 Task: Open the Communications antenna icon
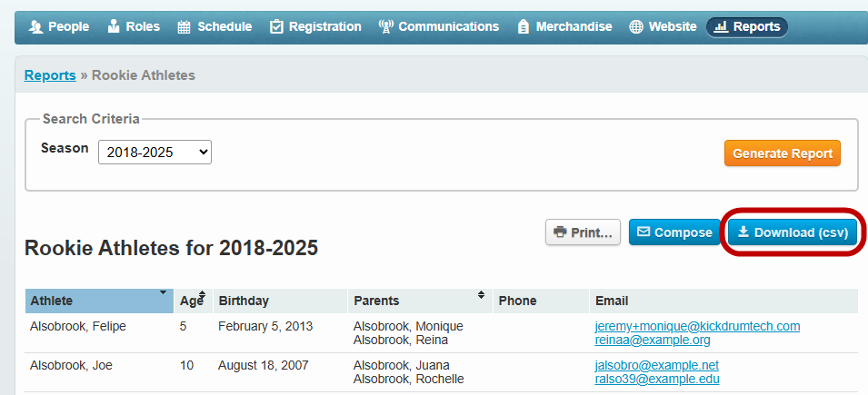(385, 27)
